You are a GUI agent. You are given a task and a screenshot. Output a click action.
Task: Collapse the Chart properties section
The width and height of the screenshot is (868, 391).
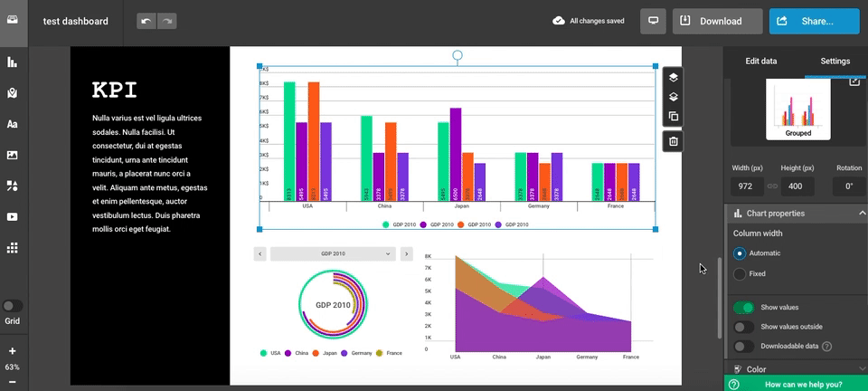[x=862, y=214]
